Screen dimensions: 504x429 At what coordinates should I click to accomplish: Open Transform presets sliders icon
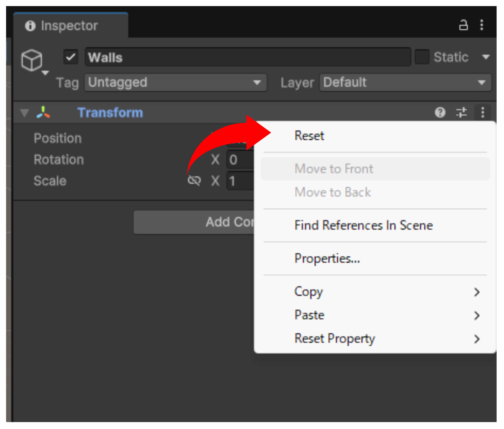click(x=461, y=112)
